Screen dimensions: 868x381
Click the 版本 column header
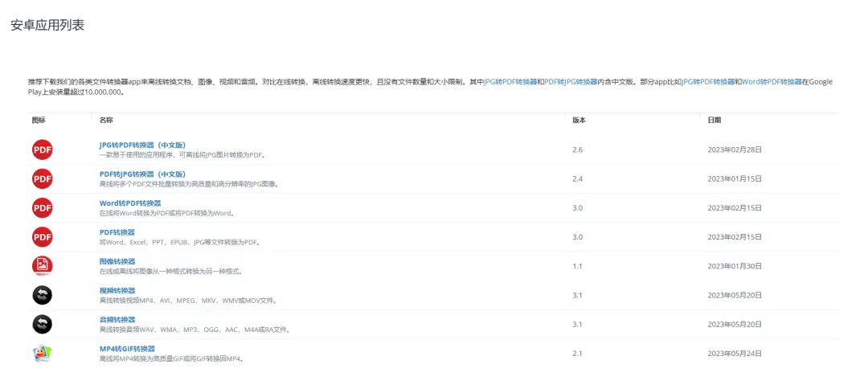(579, 121)
